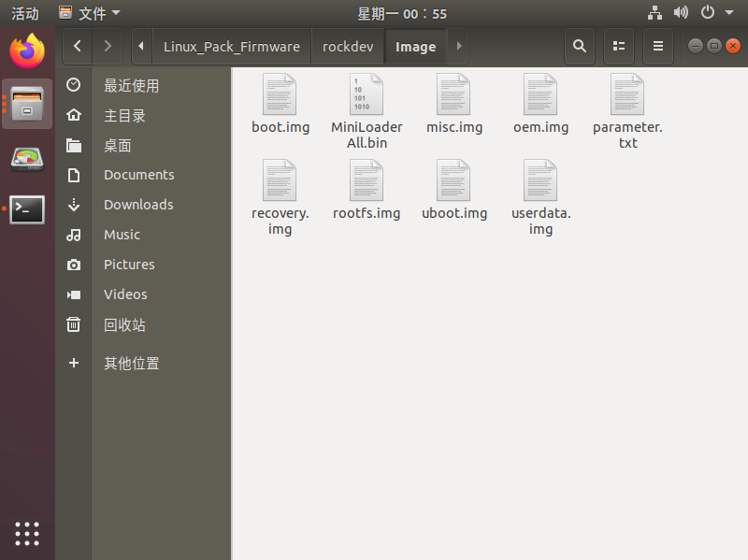Click the volume icon in the top bar
This screenshot has width=748, height=560.
click(x=681, y=13)
